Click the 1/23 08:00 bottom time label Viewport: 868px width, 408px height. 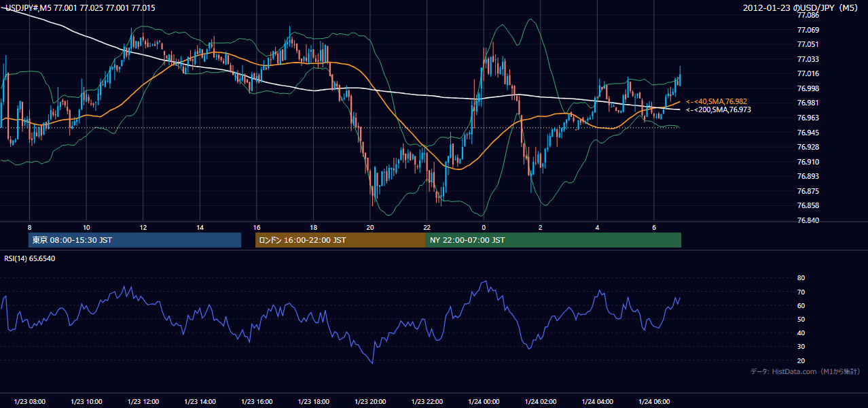tap(30, 402)
